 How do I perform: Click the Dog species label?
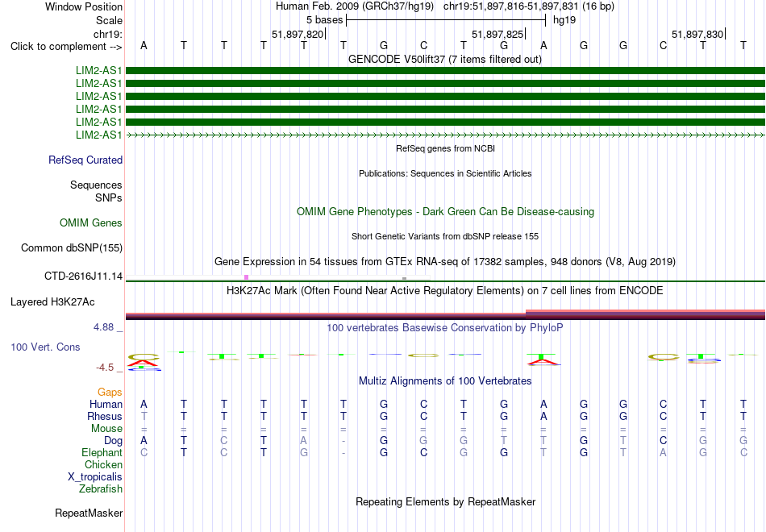[113, 441]
